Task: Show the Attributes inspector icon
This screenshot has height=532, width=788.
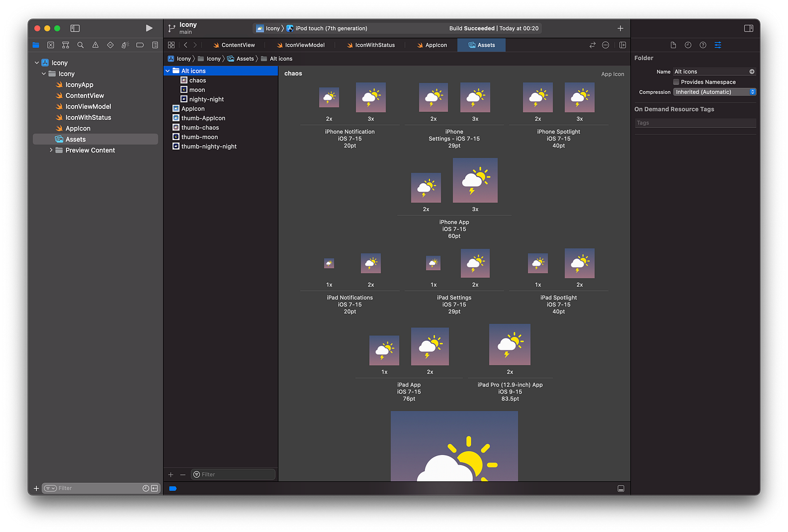Action: pos(718,45)
